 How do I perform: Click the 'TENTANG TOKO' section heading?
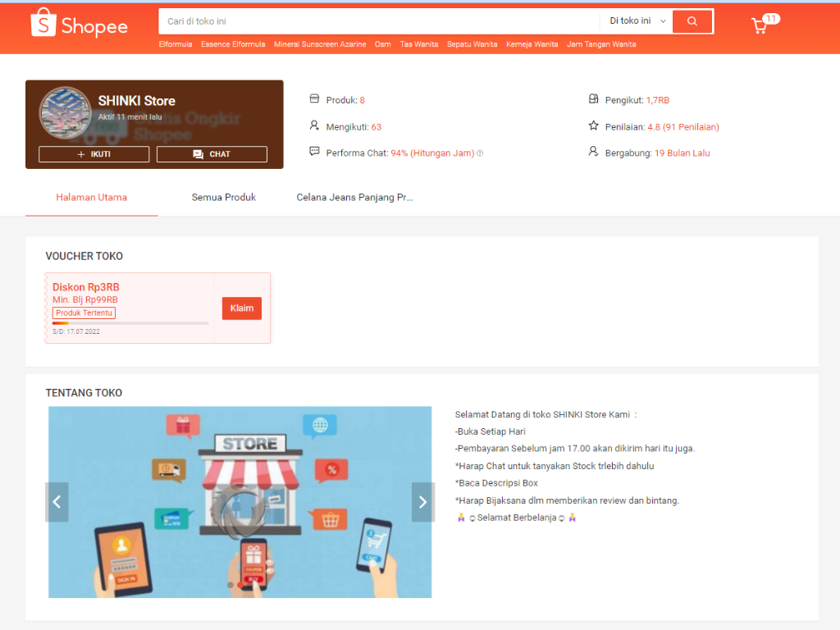pos(84,393)
